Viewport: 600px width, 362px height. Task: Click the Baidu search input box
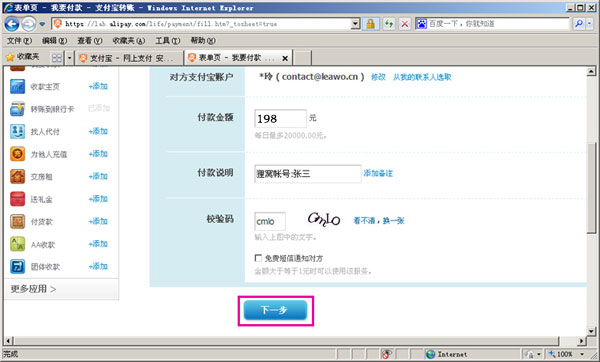(x=498, y=24)
